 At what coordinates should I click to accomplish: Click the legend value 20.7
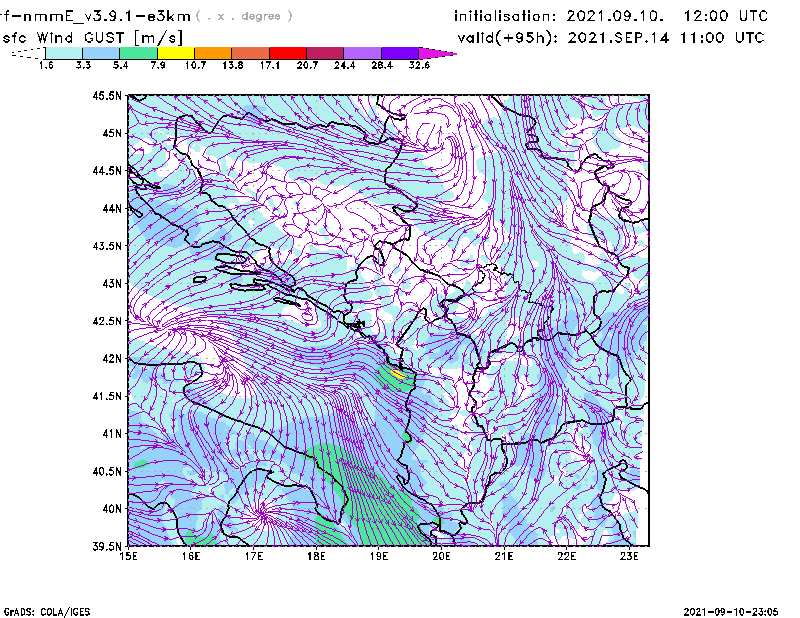307,65
